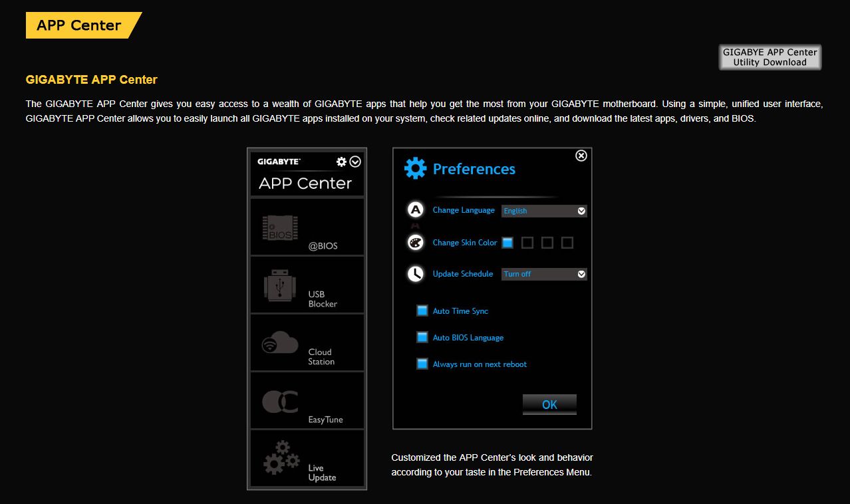Viewport: 850px width, 504px height.
Task: Click the OK button in Preferences
Action: pos(549,404)
